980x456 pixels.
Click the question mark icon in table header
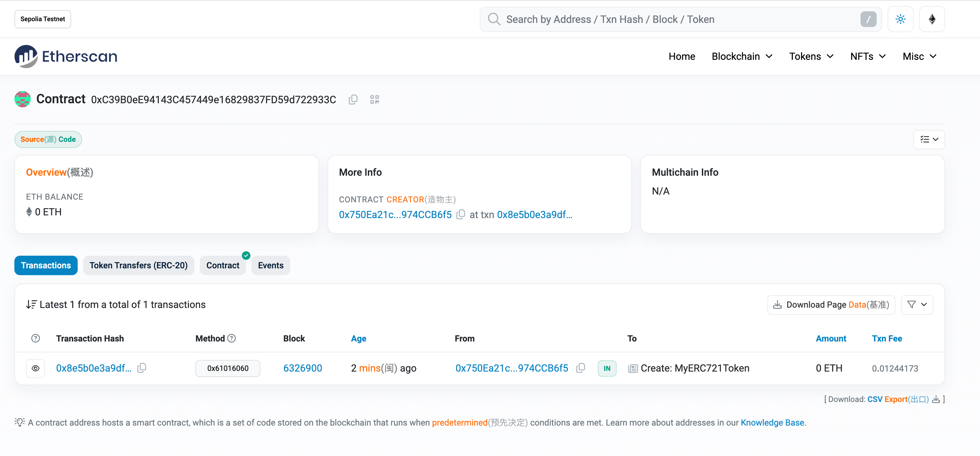(35, 338)
